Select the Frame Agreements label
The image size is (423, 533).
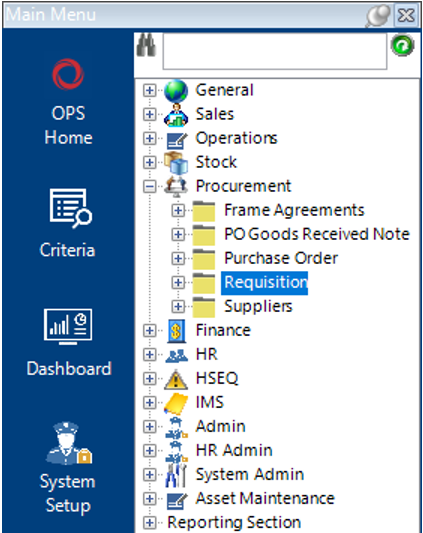click(294, 210)
